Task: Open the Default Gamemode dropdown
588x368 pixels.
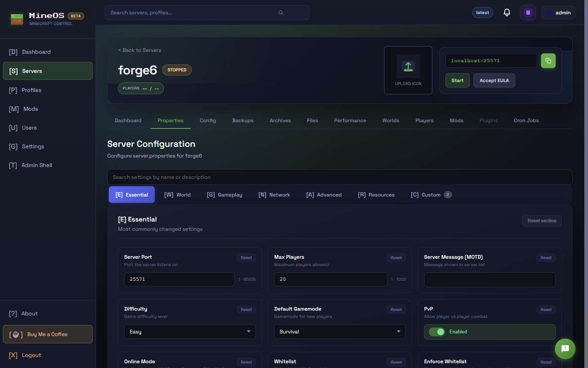Action: pos(339,332)
